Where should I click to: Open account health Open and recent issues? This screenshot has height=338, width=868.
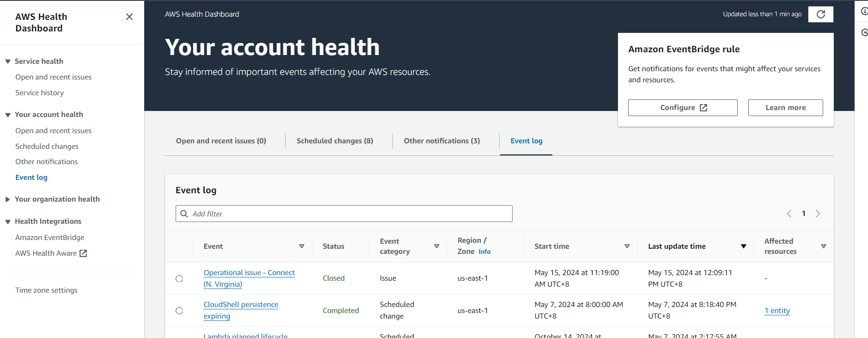coord(53,131)
